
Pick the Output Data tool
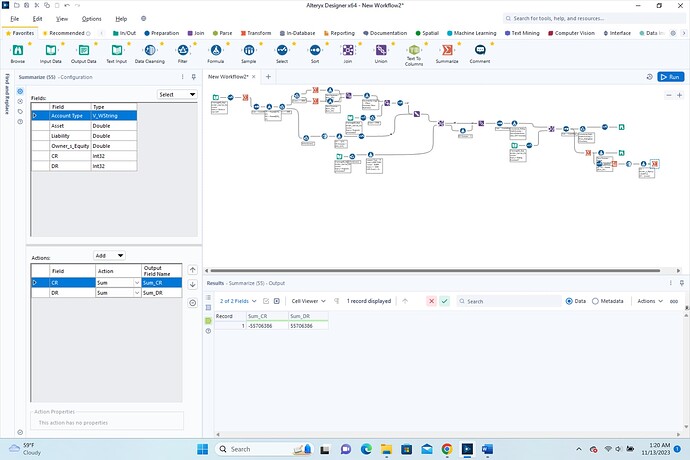pos(84,54)
